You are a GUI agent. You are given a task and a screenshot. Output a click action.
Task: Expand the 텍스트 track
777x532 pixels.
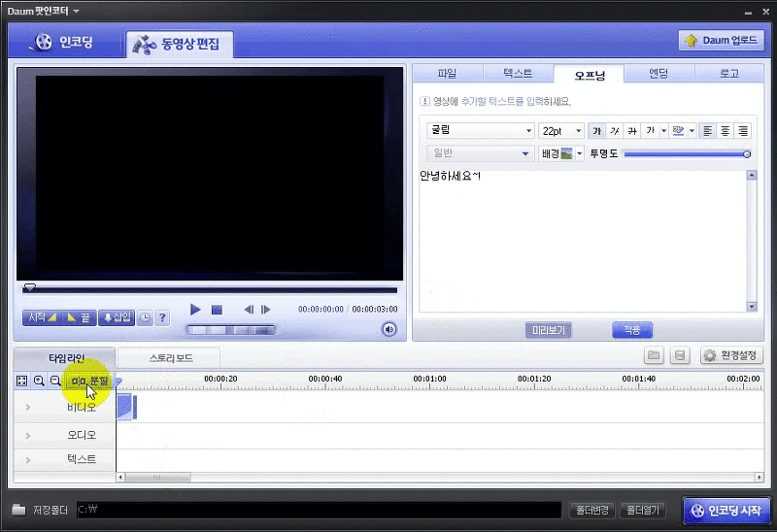click(x=28, y=460)
